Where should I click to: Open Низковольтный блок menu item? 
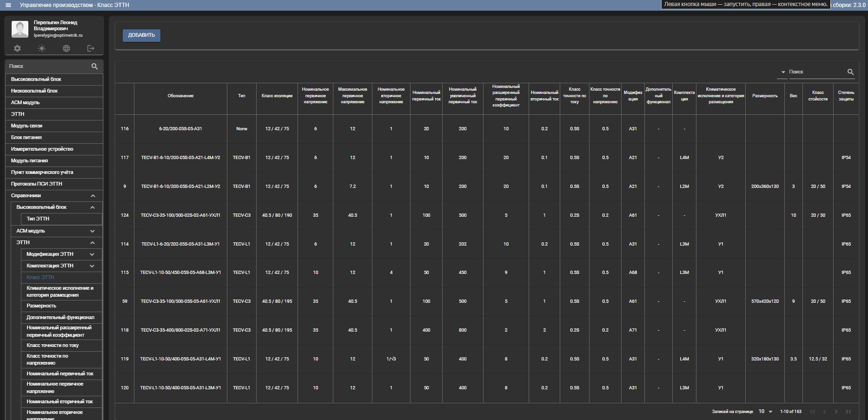(x=54, y=91)
